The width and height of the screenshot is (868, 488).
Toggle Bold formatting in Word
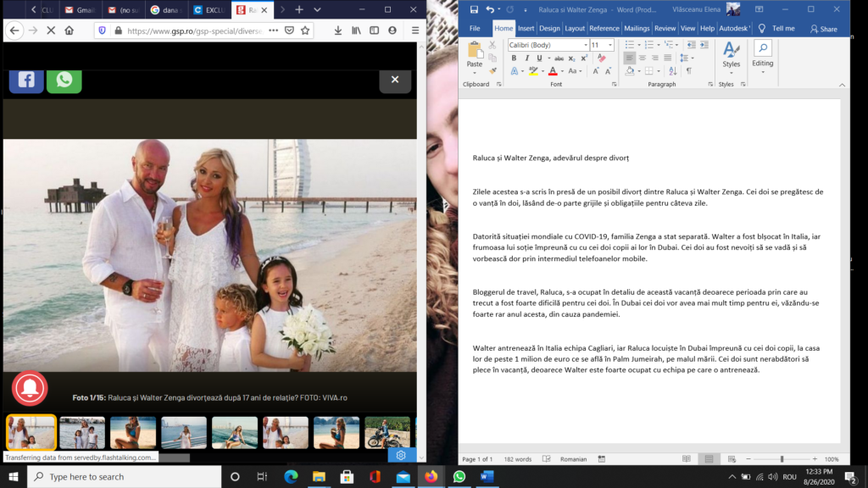514,58
